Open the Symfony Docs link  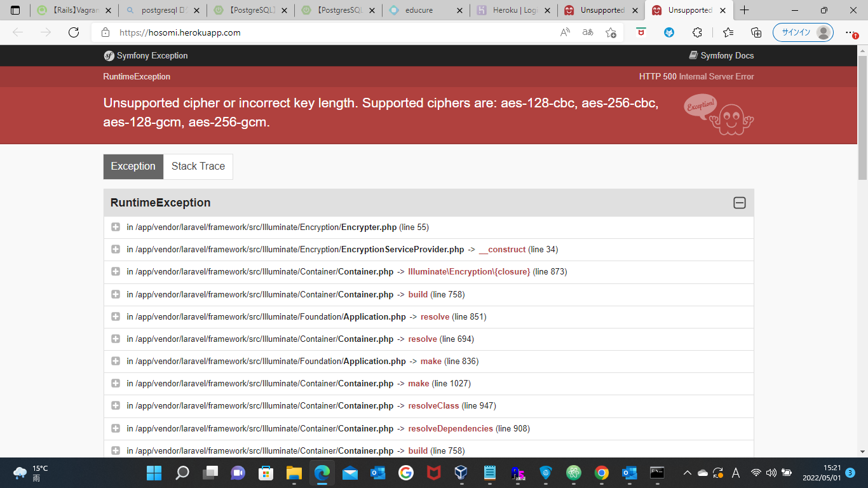pos(721,56)
